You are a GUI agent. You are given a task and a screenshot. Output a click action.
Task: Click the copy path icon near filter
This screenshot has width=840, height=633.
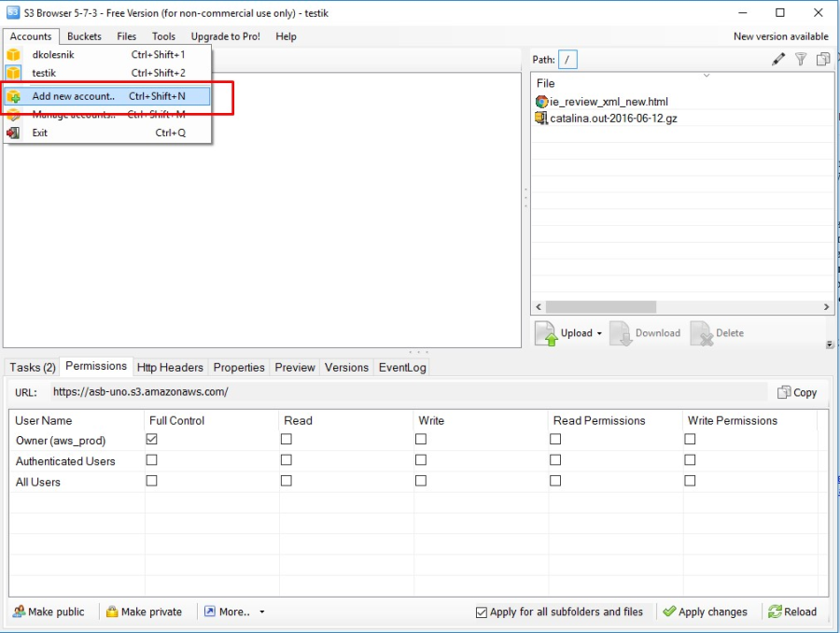[823, 59]
